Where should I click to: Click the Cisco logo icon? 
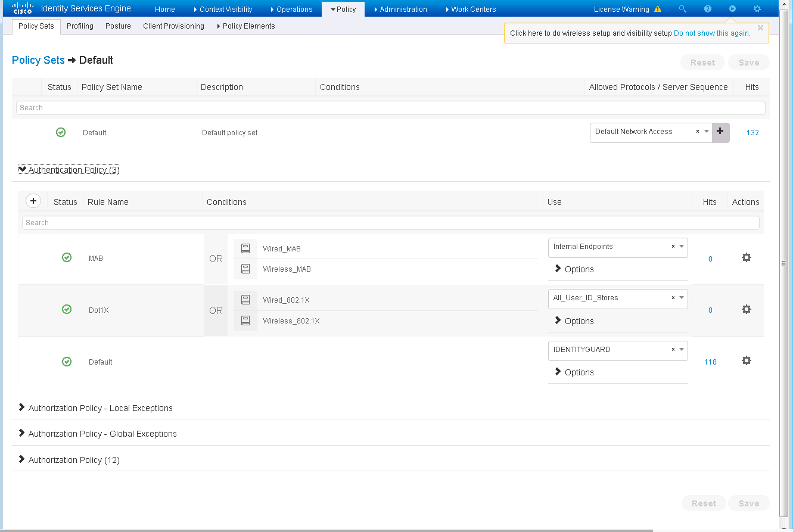[x=22, y=8]
